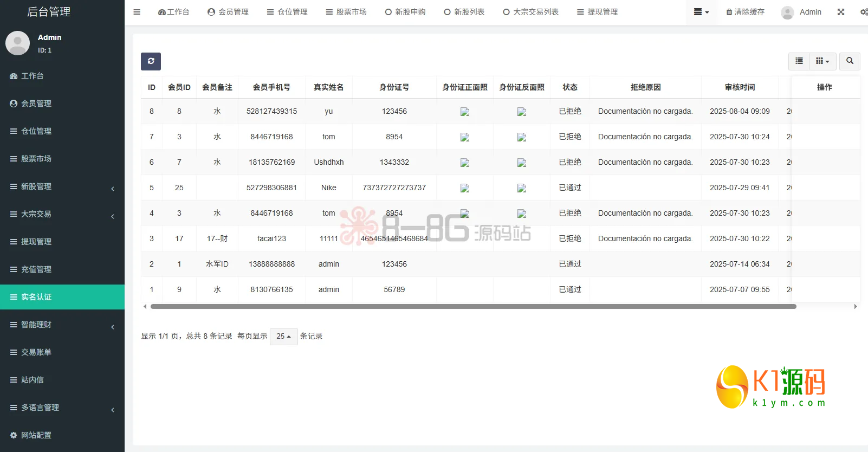Screen dimensions: 868x452
Task: Click real name Ushdhxh
Action: [329, 162]
